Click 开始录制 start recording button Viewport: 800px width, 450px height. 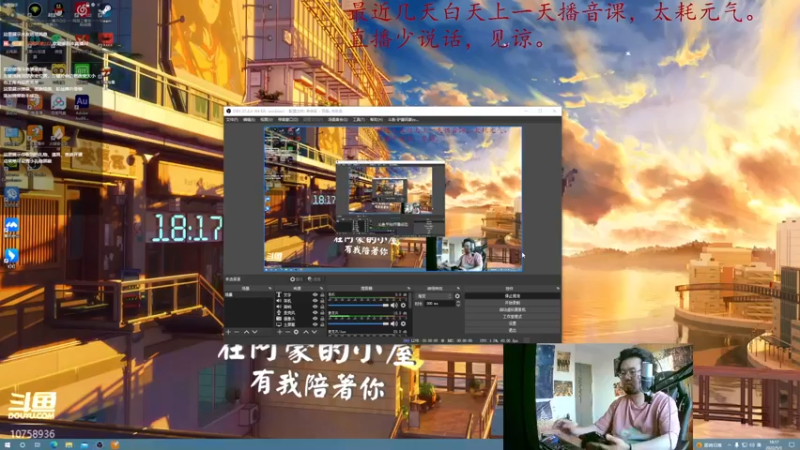click(x=513, y=303)
